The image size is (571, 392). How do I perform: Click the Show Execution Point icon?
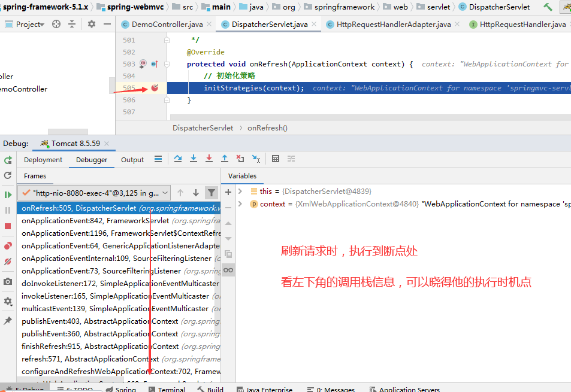point(158,159)
